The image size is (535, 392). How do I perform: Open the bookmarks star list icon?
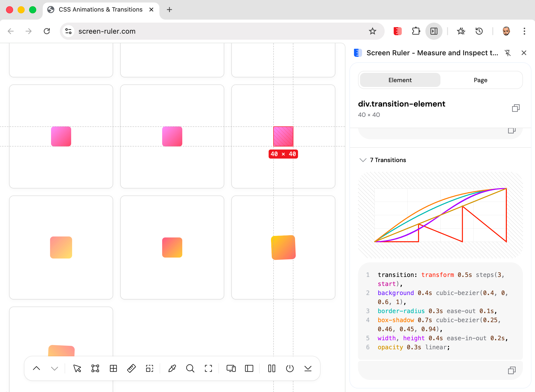point(461,31)
